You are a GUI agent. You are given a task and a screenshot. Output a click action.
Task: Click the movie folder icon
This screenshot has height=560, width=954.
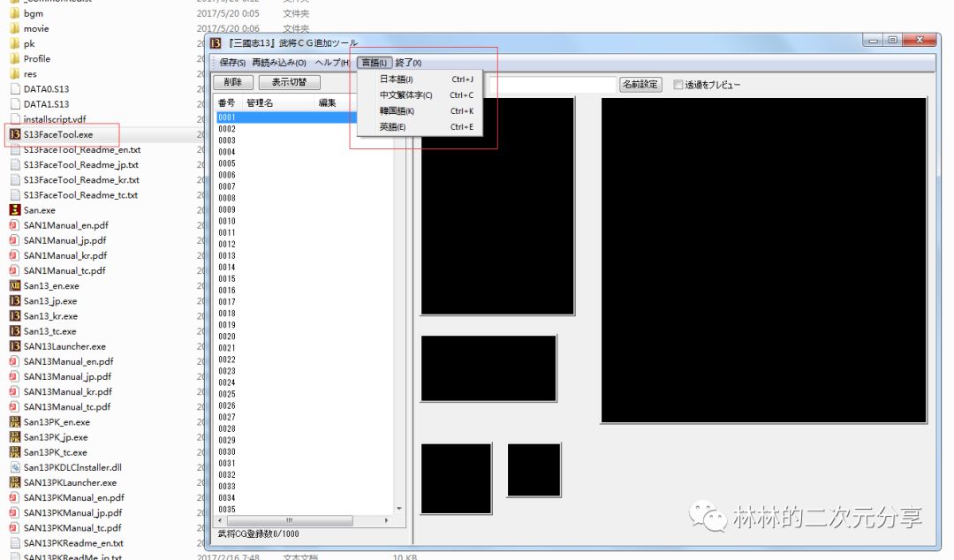click(15, 28)
